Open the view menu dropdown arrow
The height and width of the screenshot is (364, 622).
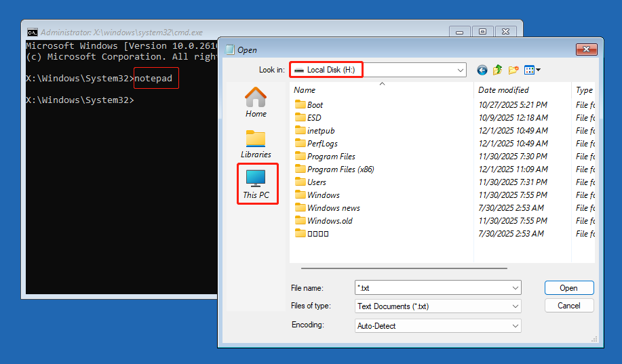coord(539,70)
